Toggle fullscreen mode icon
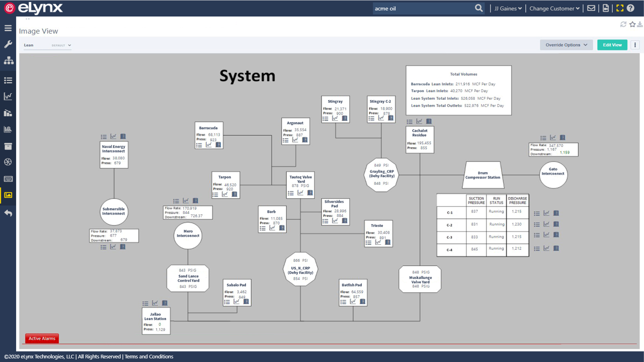644x362 pixels. (620, 8)
